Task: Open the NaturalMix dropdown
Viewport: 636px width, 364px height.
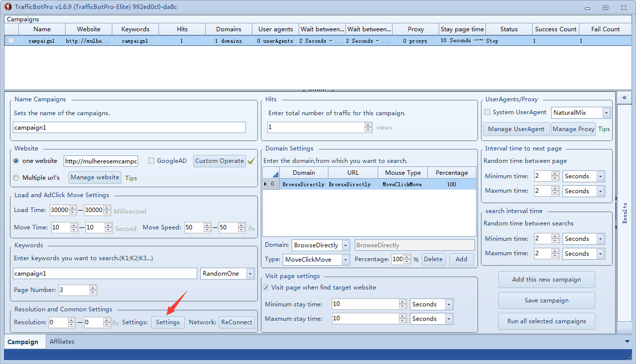Action: pos(606,113)
